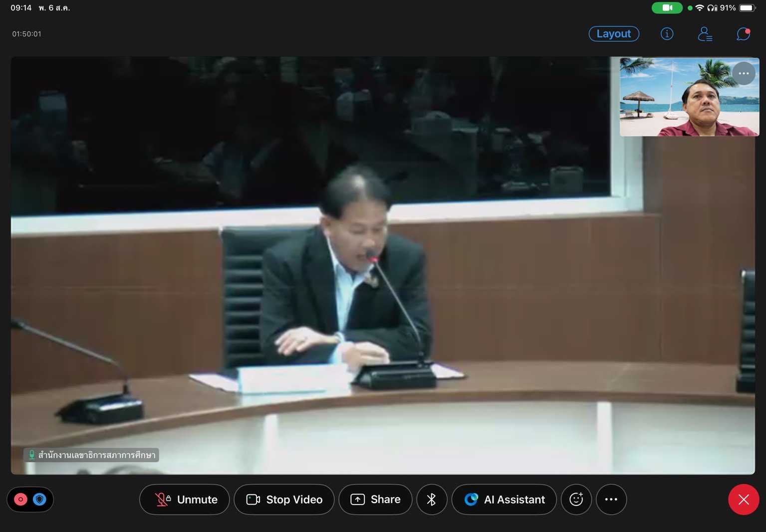Tap the 01:50:01 meeting timer

pos(27,34)
